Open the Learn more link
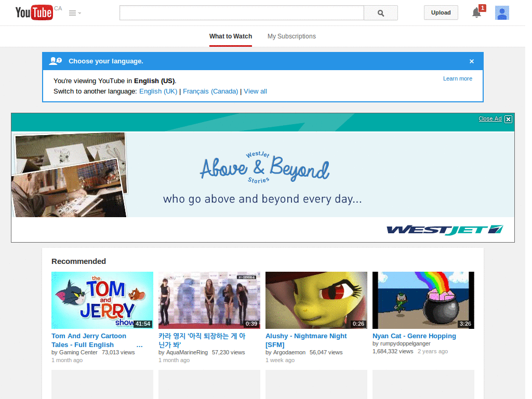Viewport: 532px width, 399px height. click(457, 79)
